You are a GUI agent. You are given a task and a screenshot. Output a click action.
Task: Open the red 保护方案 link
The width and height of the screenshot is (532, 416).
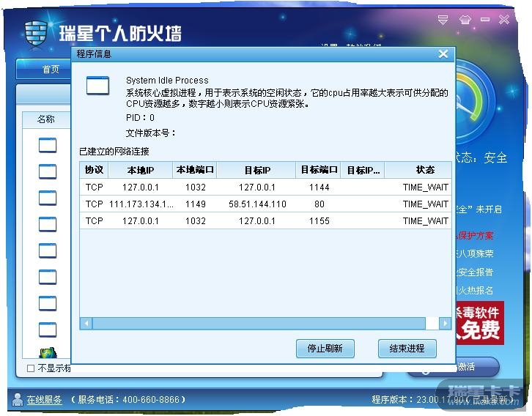[475, 235]
